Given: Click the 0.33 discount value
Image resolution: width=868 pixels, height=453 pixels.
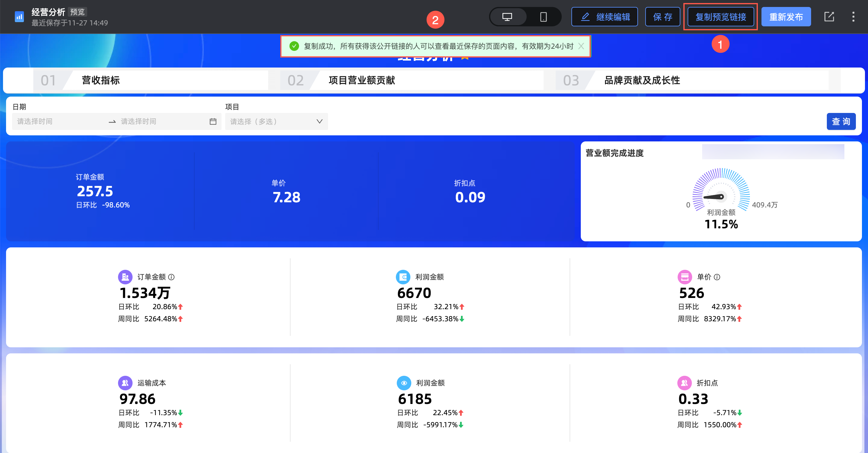Looking at the screenshot, I should pos(693,399).
